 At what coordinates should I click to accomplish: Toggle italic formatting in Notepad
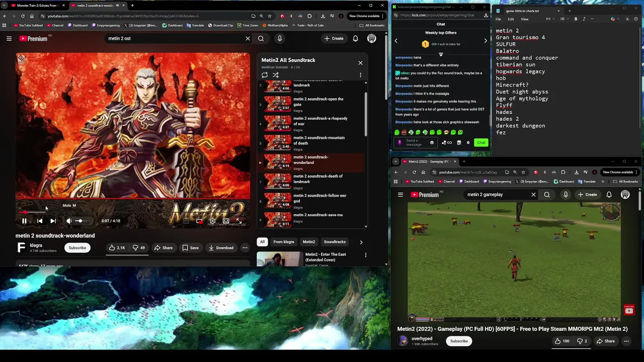583,19
